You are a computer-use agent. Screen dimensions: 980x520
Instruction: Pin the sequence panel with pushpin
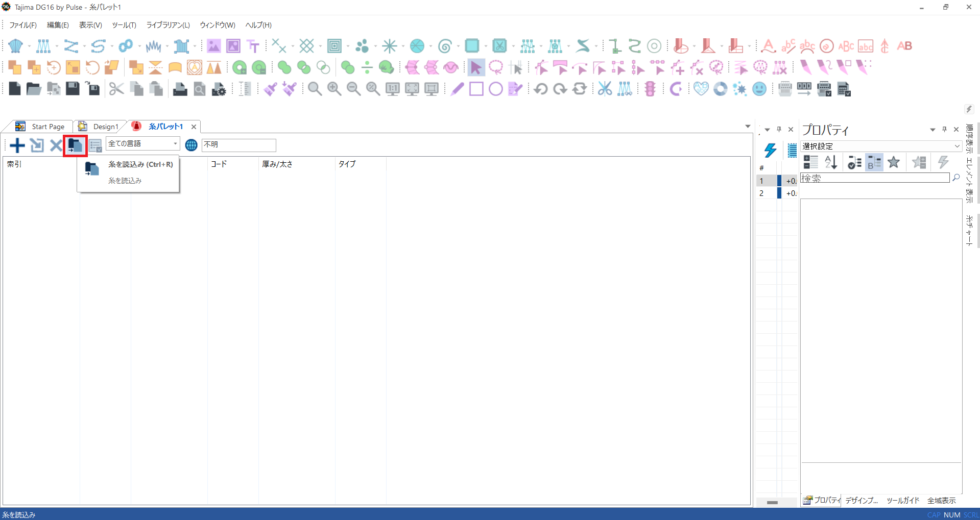[x=779, y=129]
